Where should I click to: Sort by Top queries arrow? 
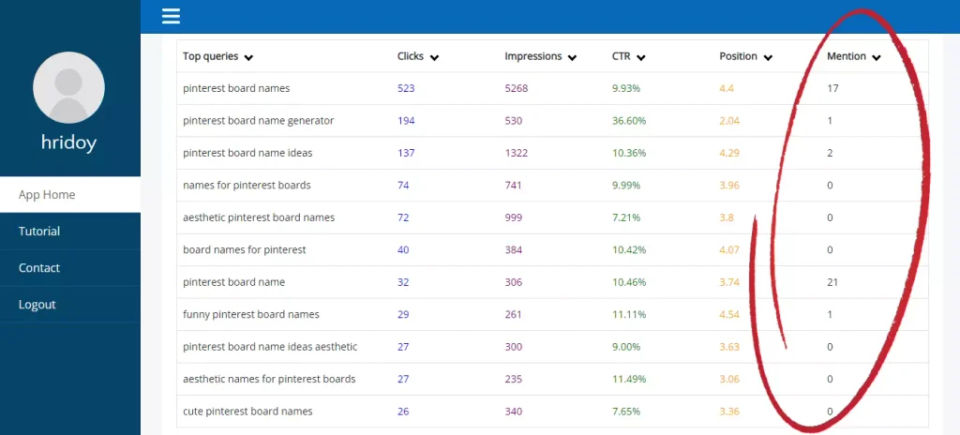click(249, 58)
